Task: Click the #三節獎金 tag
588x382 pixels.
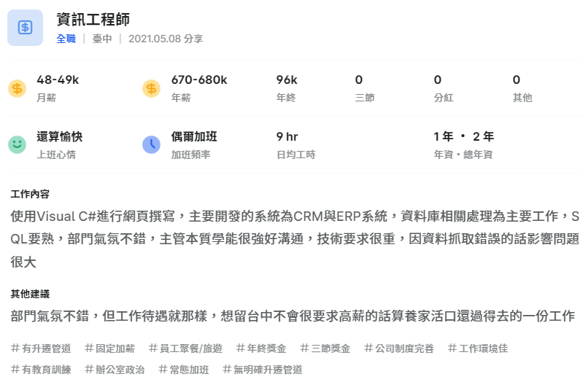Action: [x=325, y=348]
